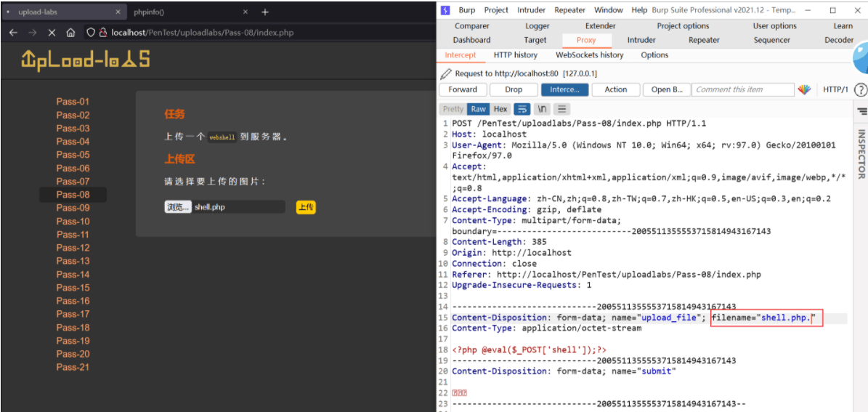Open the Intruder menu in menu bar
Viewport: 868px width, 412px height.
532,10
